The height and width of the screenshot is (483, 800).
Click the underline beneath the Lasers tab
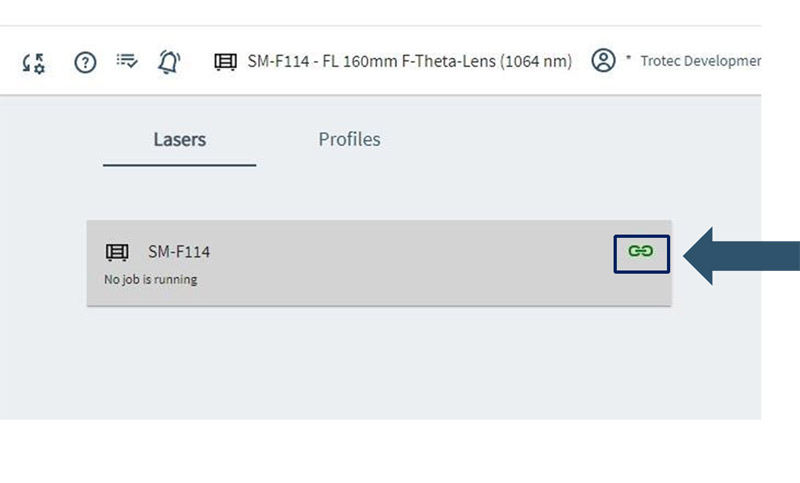tap(179, 164)
